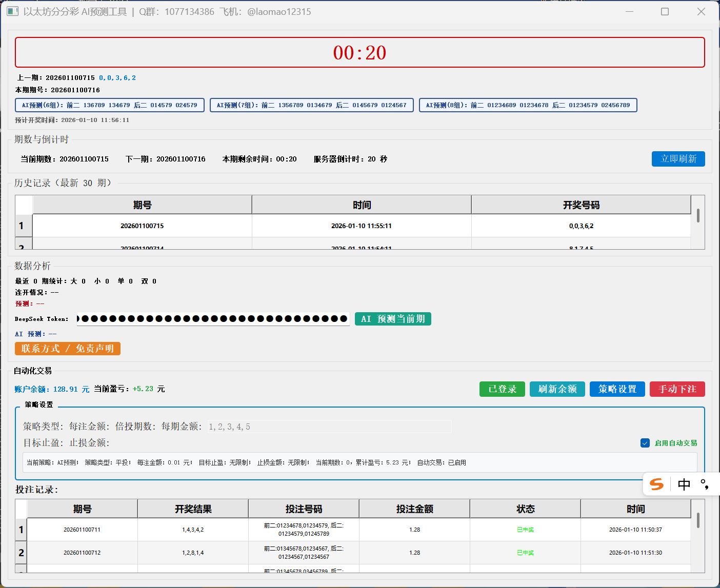This screenshot has width=720, height=588.
Task: Click the 每期金额 amounts field showing 1,2,3,4,5
Action: pyautogui.click(x=330, y=426)
